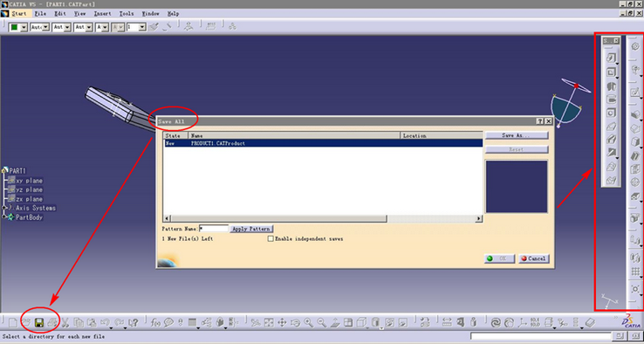Click the pattern grid icon on right toolbar
The width and height of the screenshot is (644, 344).
click(635, 272)
